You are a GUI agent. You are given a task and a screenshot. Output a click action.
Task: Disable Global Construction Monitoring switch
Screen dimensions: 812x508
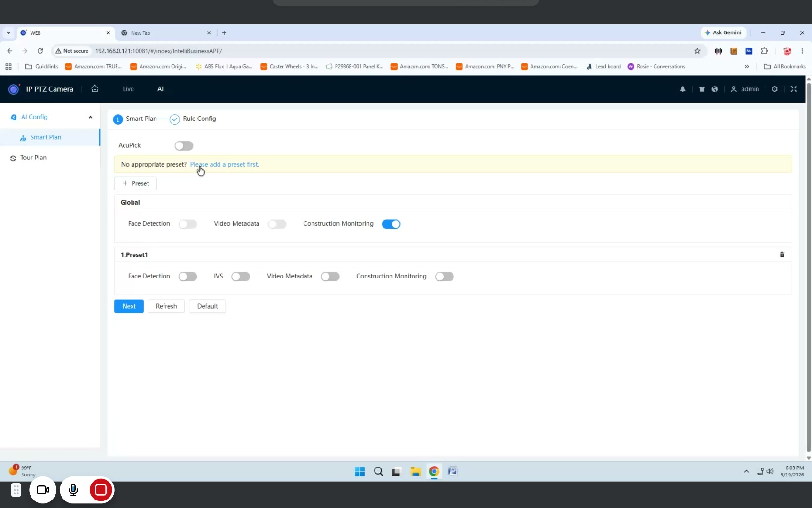(x=391, y=224)
